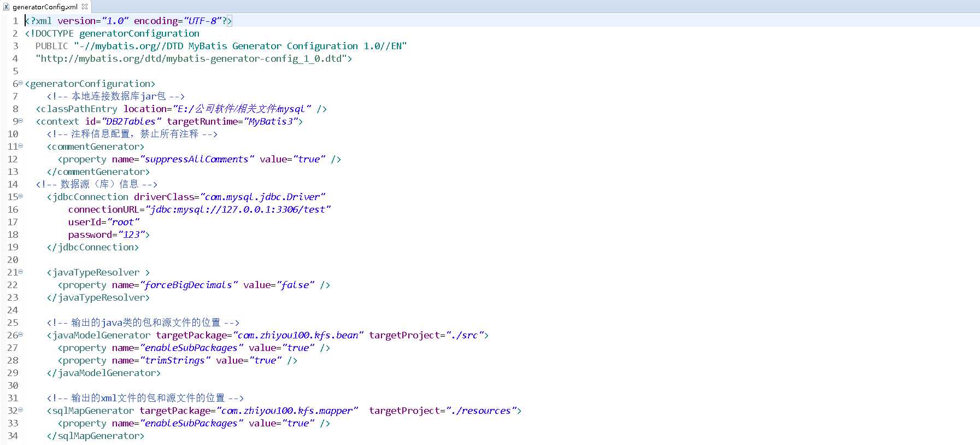Click the targetProject value "./src"

point(465,335)
